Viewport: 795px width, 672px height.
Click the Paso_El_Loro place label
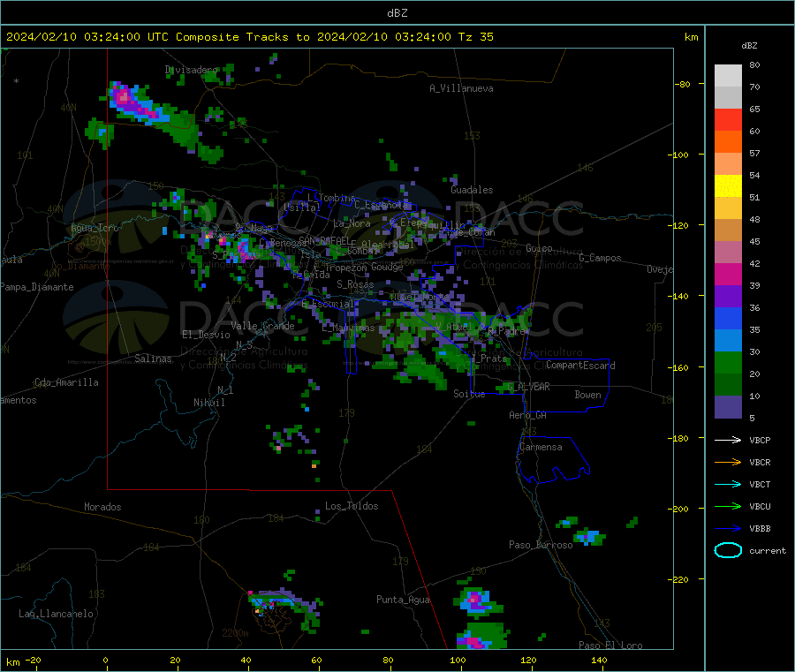(x=610, y=646)
